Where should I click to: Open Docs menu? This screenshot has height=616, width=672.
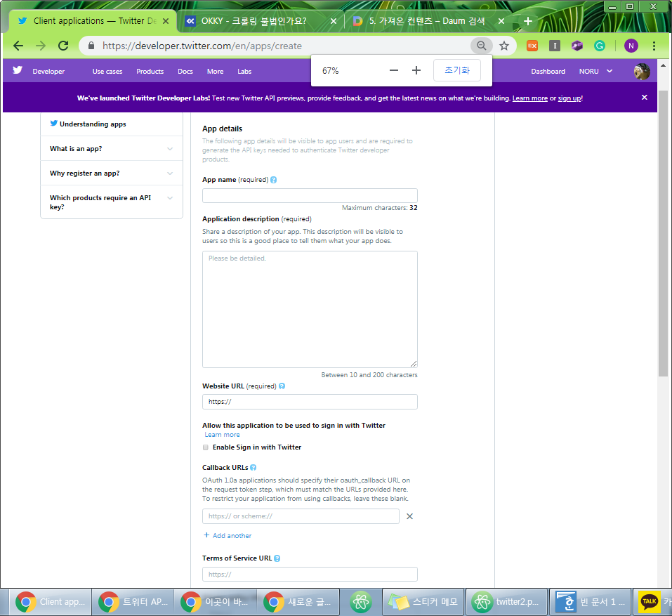tap(185, 72)
